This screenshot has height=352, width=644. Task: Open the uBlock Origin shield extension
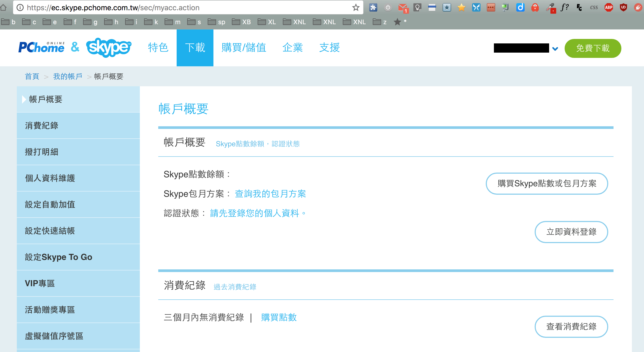tap(623, 8)
